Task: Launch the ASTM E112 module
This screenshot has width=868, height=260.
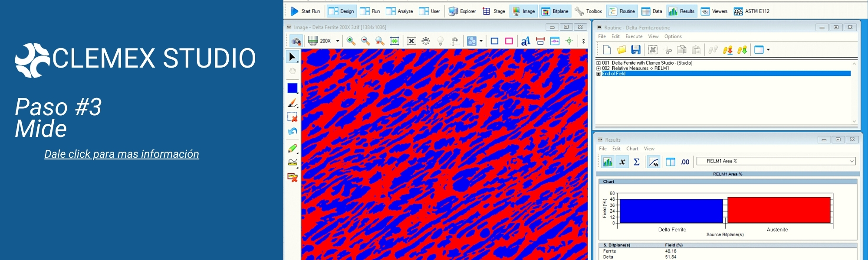Action: pyautogui.click(x=752, y=11)
